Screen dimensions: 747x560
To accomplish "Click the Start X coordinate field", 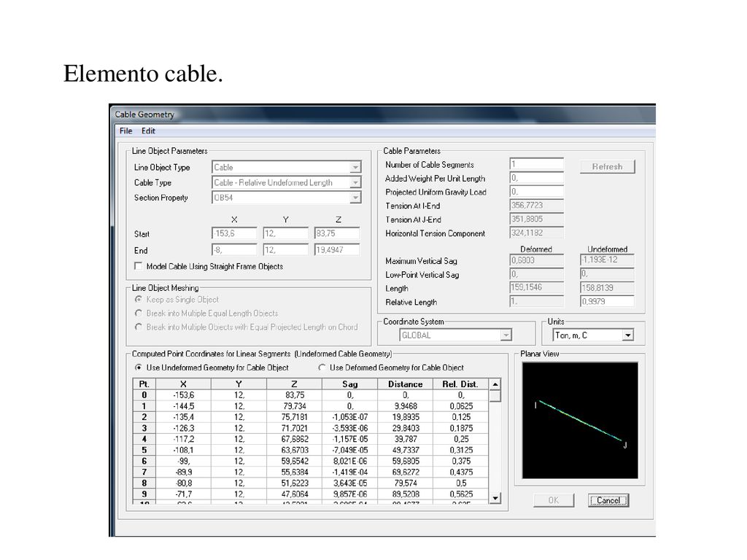I will click(234, 233).
